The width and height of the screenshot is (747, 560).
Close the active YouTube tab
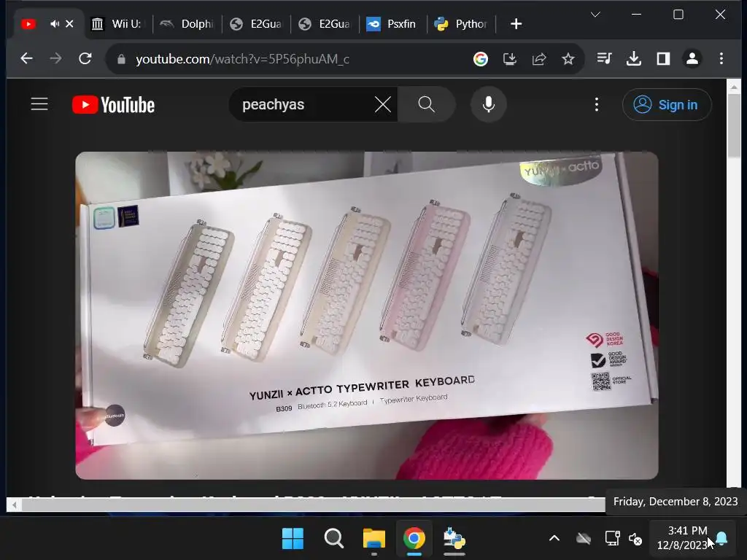pos(69,23)
